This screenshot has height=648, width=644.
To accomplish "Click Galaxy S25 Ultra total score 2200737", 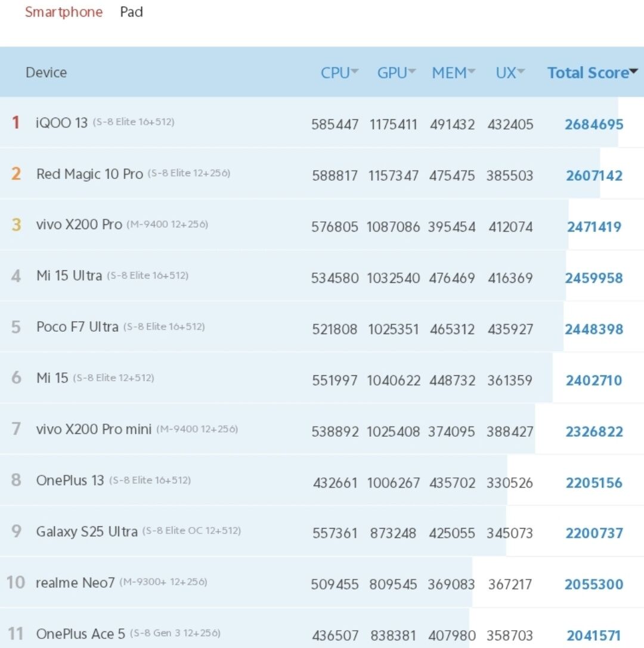I will point(594,533).
